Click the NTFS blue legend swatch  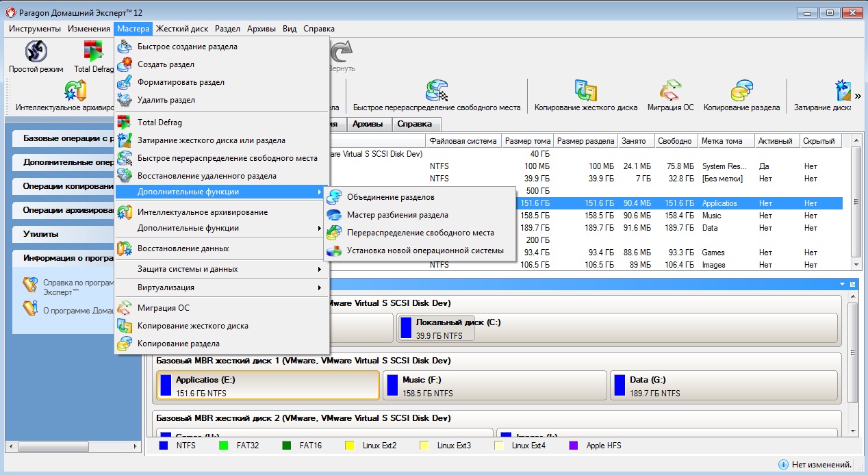pos(164,446)
